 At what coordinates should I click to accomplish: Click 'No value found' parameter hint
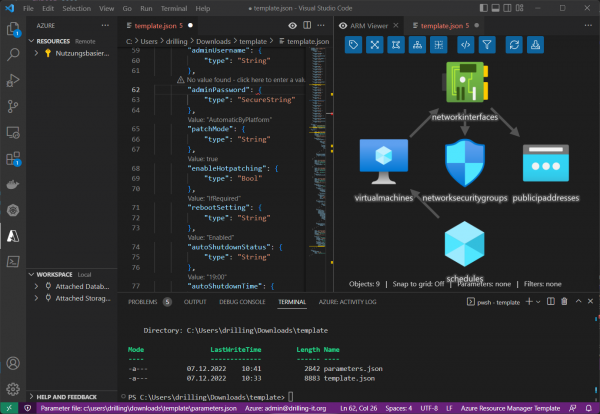point(241,80)
